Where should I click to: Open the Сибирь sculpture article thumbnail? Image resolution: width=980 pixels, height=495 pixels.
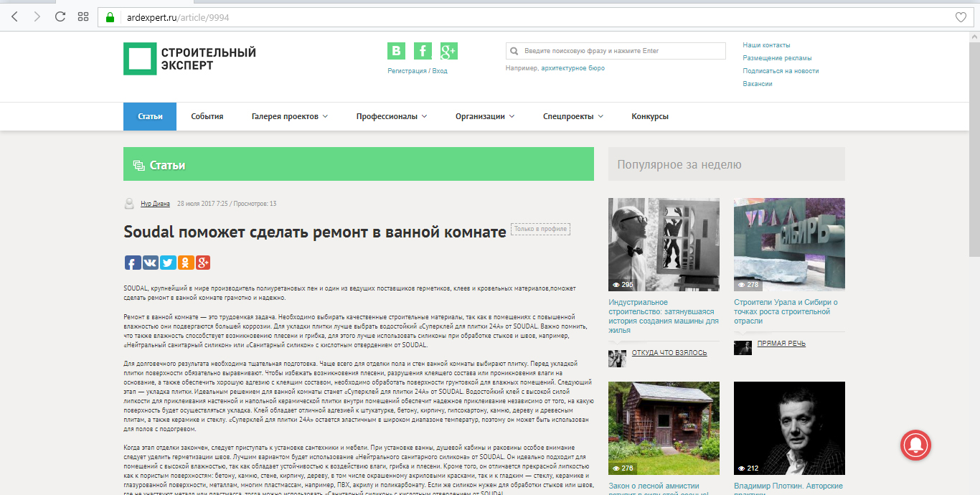(x=789, y=245)
